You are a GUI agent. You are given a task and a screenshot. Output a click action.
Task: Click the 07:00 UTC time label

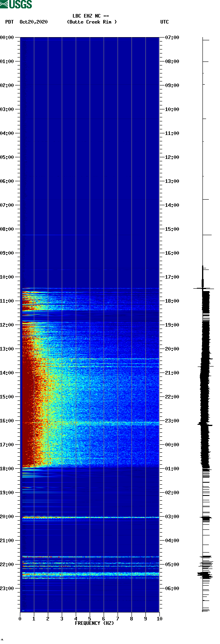click(x=172, y=38)
